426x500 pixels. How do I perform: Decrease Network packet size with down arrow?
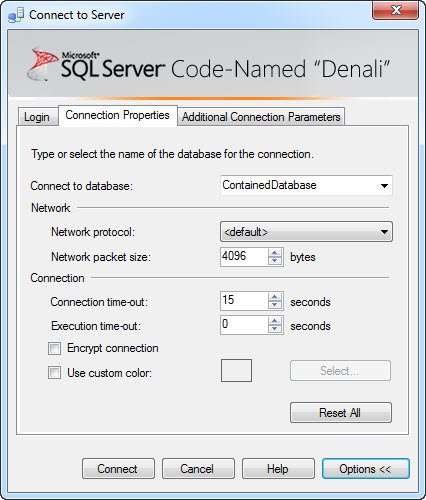(275, 261)
